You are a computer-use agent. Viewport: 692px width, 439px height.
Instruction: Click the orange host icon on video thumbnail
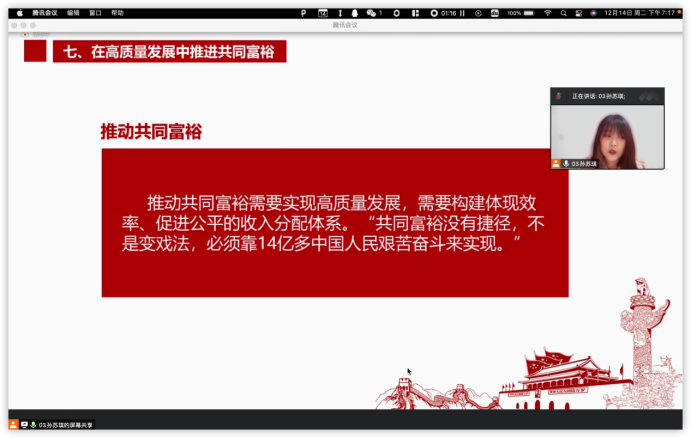[556, 163]
